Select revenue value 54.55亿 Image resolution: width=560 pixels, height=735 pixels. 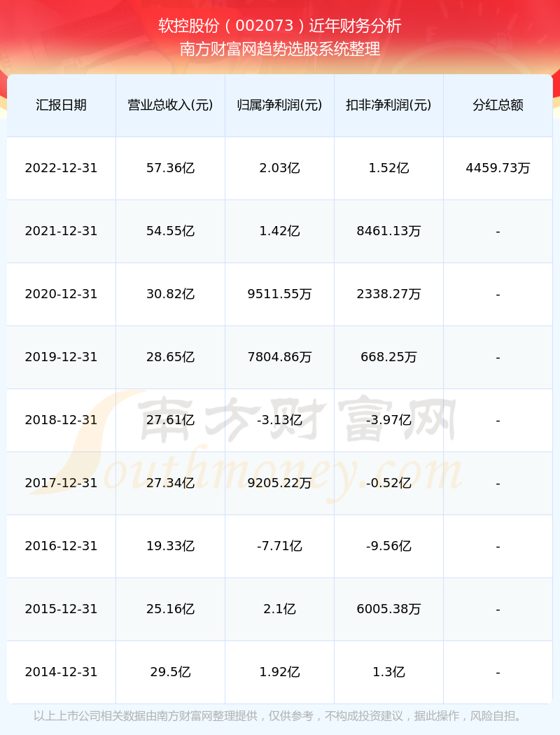pos(171,231)
